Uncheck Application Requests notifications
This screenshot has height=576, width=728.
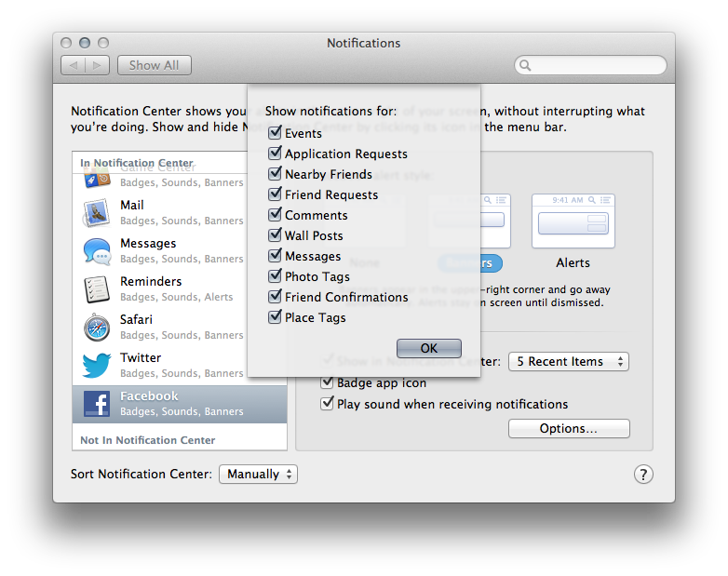click(275, 154)
